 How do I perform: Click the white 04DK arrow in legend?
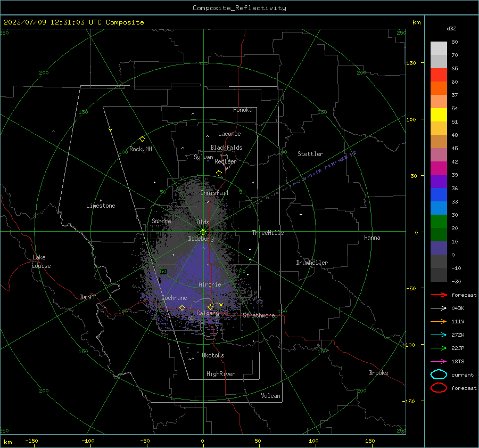click(439, 308)
